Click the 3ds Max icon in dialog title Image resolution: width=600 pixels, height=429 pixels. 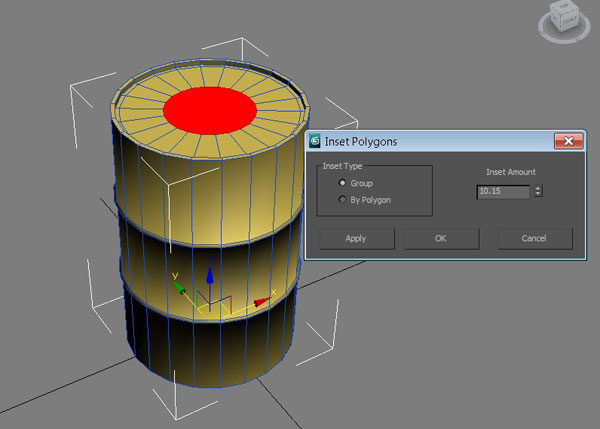[315, 142]
